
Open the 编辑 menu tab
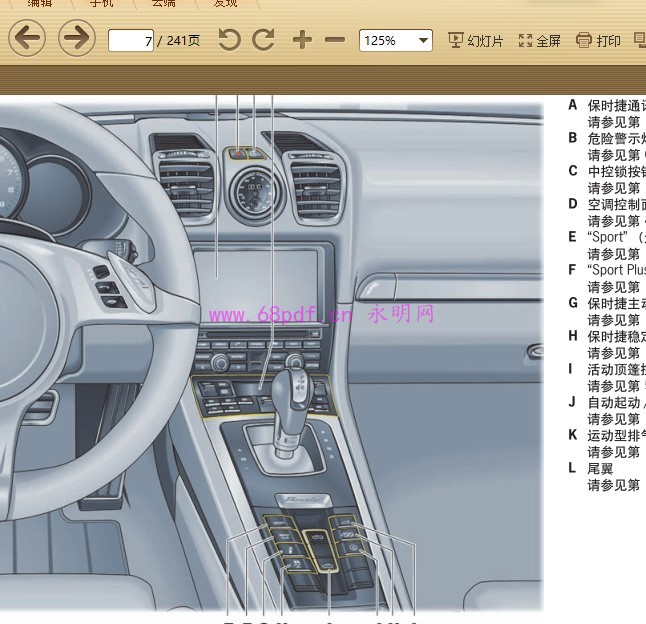coord(40,4)
